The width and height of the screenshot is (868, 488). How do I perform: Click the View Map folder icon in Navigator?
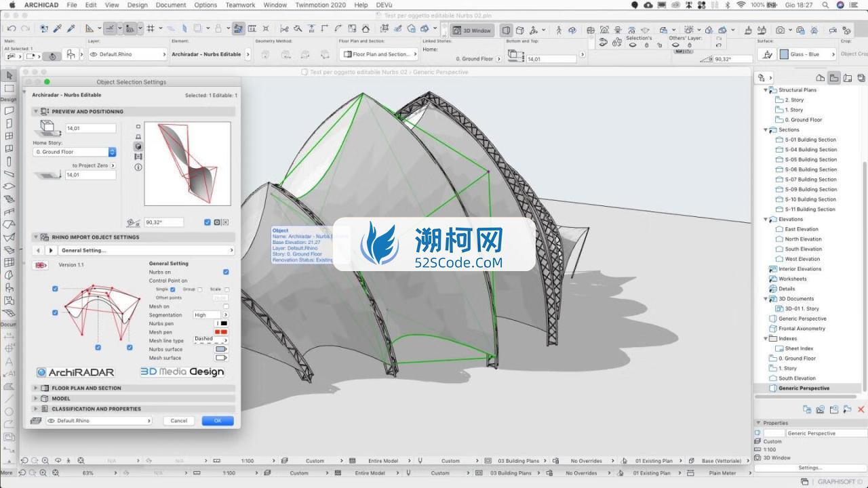834,78
